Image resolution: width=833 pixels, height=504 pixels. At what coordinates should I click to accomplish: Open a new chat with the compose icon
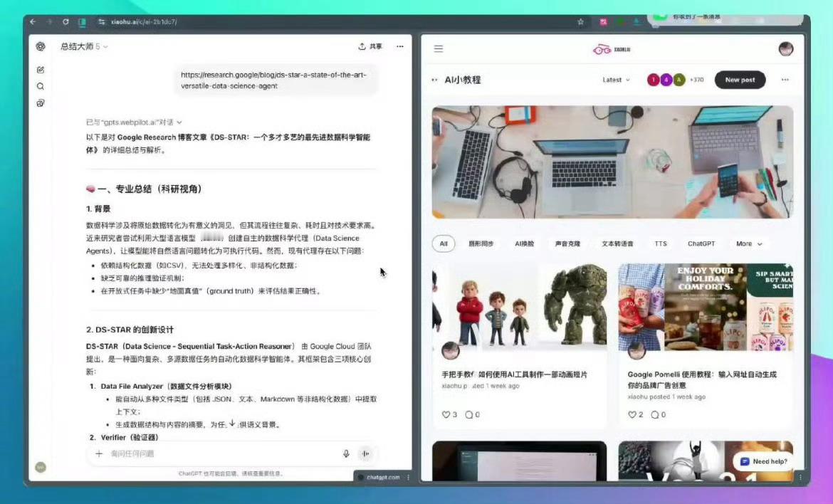[41, 70]
